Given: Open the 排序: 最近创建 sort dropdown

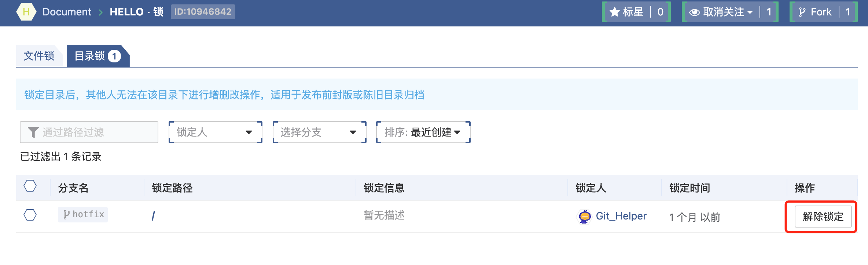Looking at the screenshot, I should tap(423, 132).
